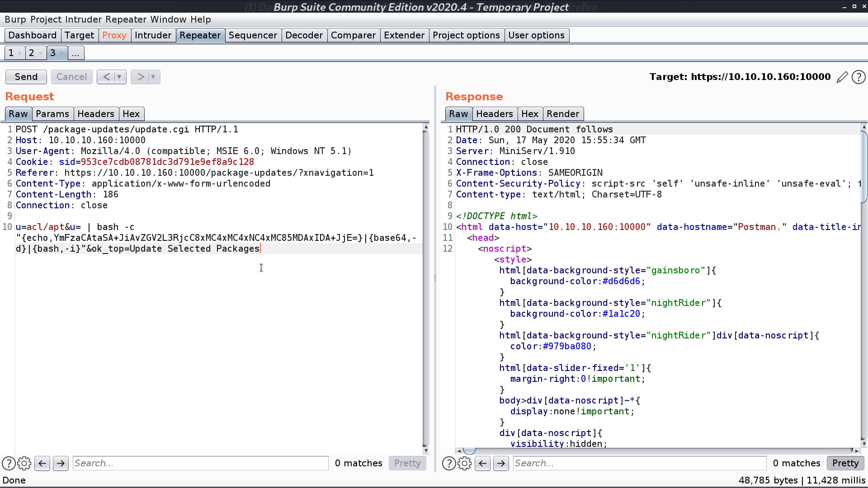
Task: Click the response line containing gainsboro
Action: (608, 270)
